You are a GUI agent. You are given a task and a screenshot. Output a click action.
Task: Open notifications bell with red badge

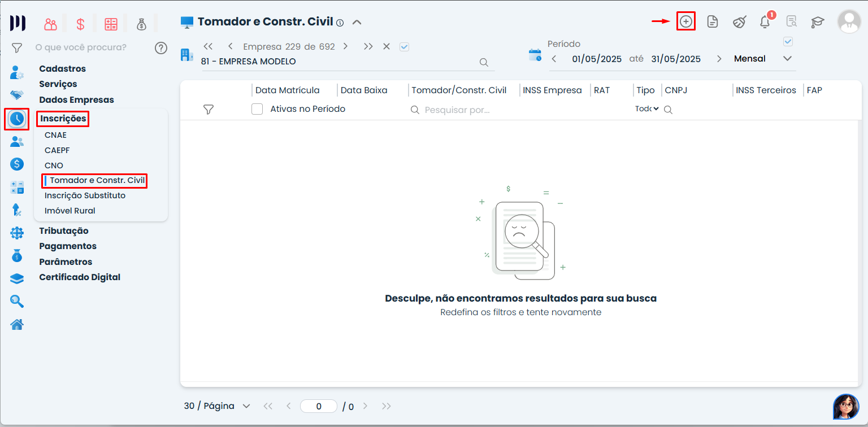765,22
